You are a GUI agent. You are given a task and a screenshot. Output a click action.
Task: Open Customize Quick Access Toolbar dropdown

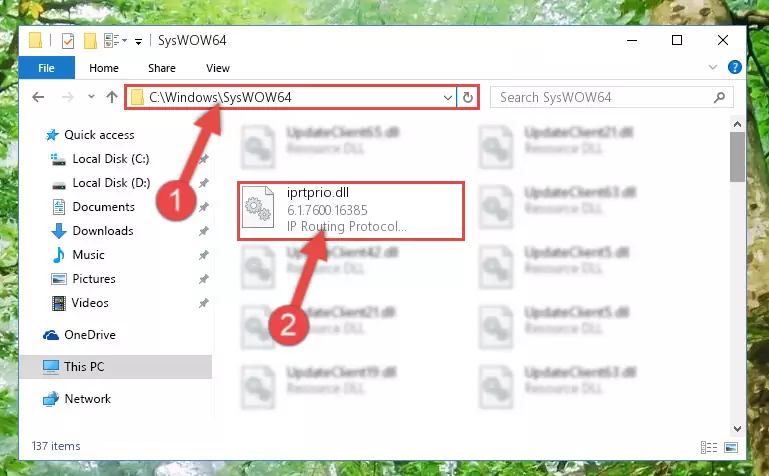click(139, 42)
